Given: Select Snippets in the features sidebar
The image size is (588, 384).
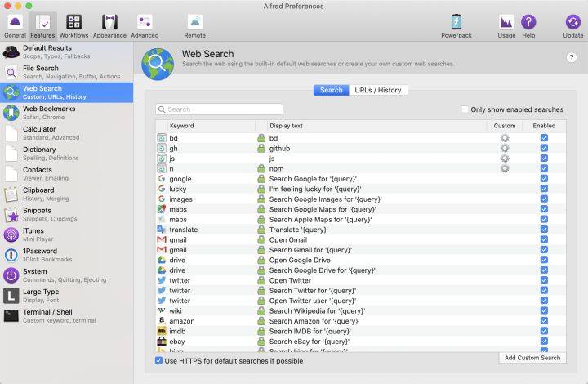Looking at the screenshot, I should [x=67, y=214].
